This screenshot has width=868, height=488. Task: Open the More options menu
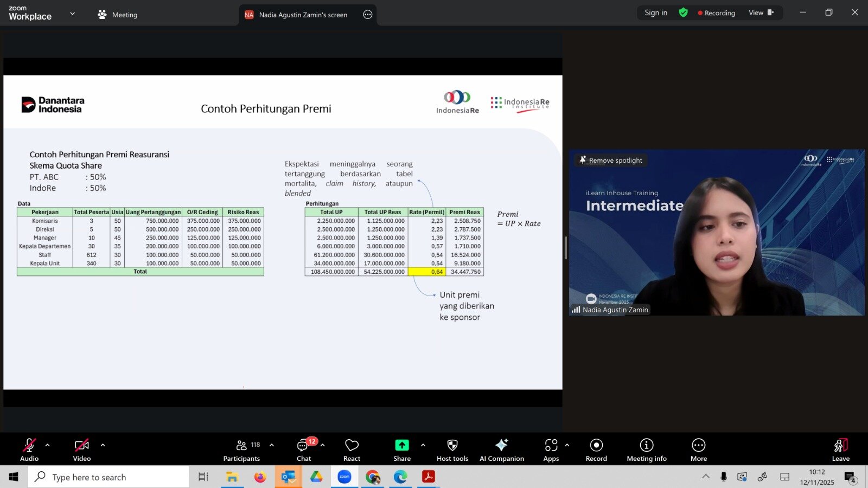pyautogui.click(x=698, y=450)
